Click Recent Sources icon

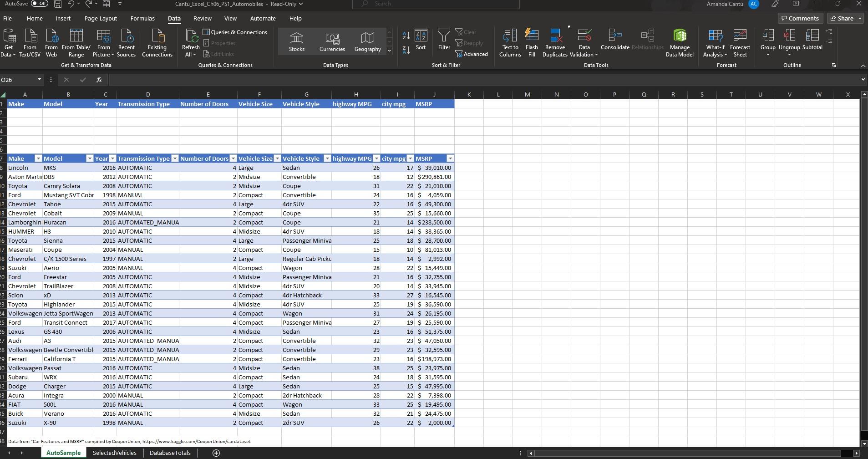click(126, 43)
